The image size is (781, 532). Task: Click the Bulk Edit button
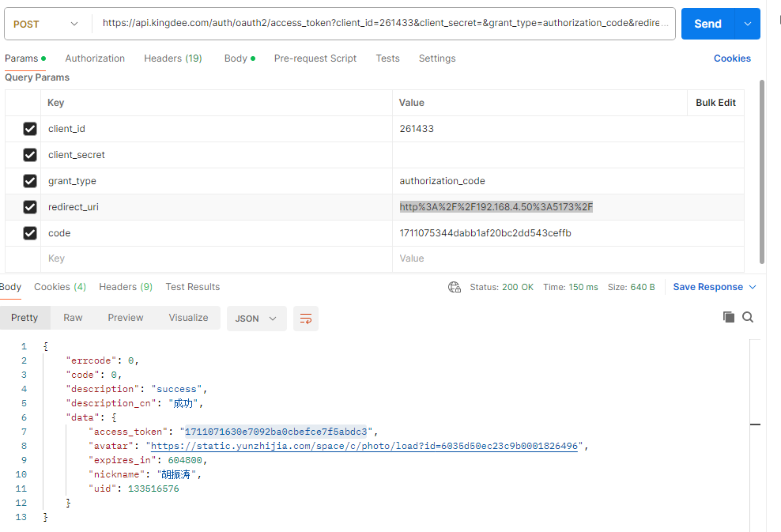tap(715, 103)
